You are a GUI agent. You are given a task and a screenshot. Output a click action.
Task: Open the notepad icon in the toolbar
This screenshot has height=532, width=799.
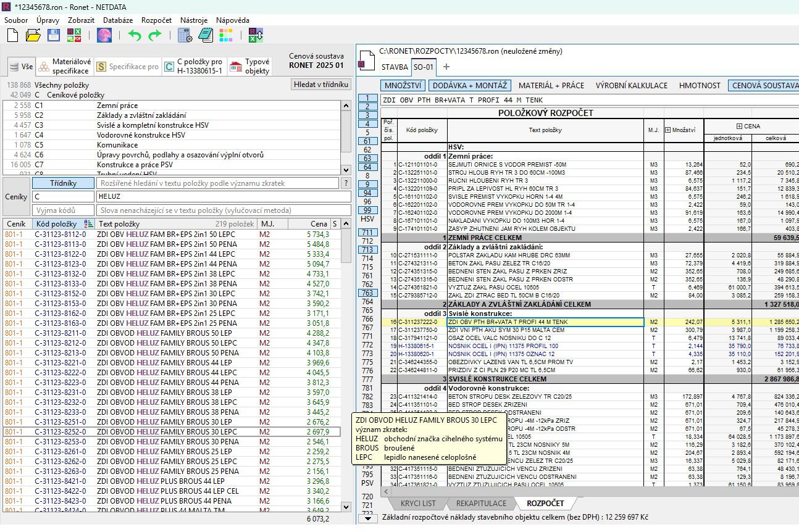(x=205, y=35)
